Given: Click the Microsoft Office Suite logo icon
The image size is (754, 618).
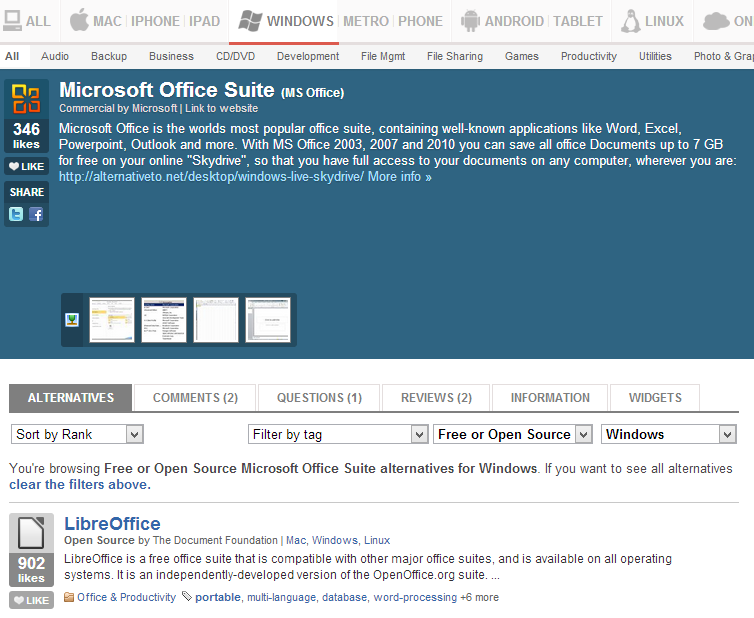Looking at the screenshot, I should tap(26, 99).
